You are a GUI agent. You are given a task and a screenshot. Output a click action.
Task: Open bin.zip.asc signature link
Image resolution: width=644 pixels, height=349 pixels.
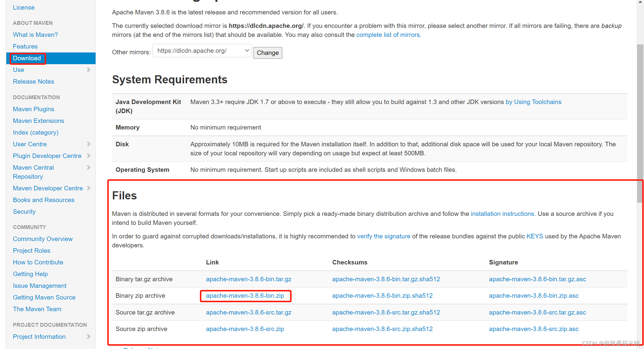534,296
